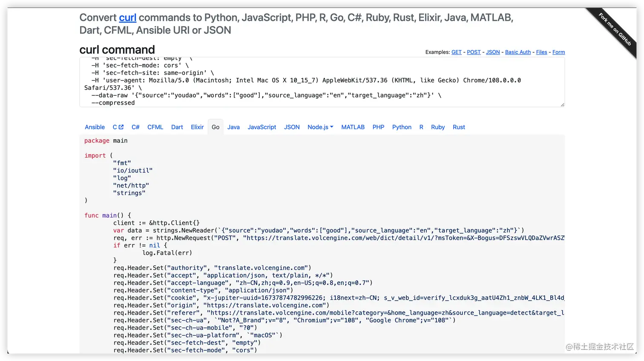The width and height of the screenshot is (644, 361).
Task: Select the Elixir tab
Action: pos(197,127)
